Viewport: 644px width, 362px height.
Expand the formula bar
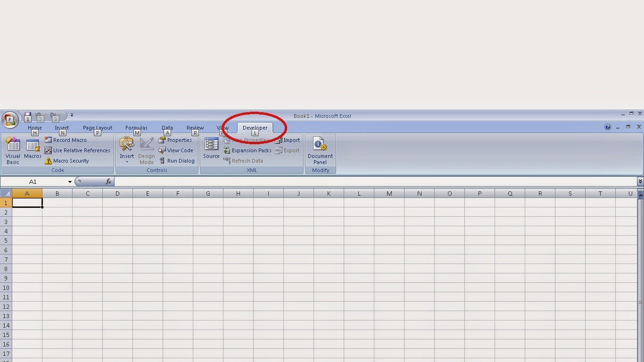click(640, 181)
